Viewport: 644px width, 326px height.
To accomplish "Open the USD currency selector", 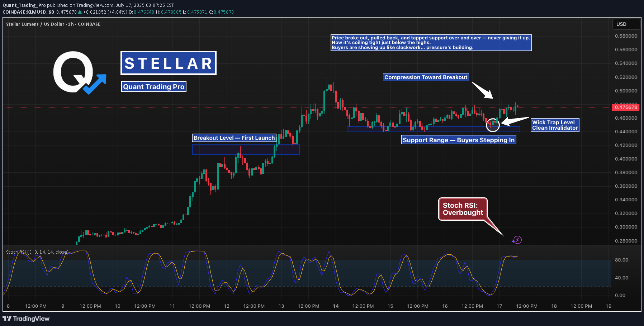I will coord(626,24).
